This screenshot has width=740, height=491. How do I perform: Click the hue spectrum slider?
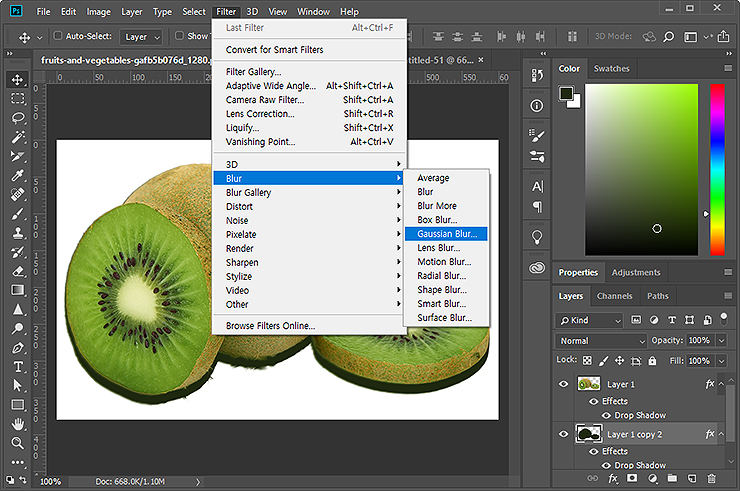point(717,170)
